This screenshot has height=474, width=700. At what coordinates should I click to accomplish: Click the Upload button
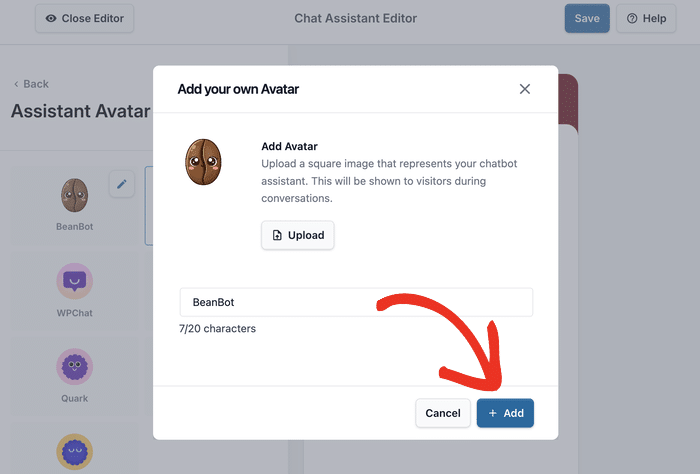click(x=298, y=235)
